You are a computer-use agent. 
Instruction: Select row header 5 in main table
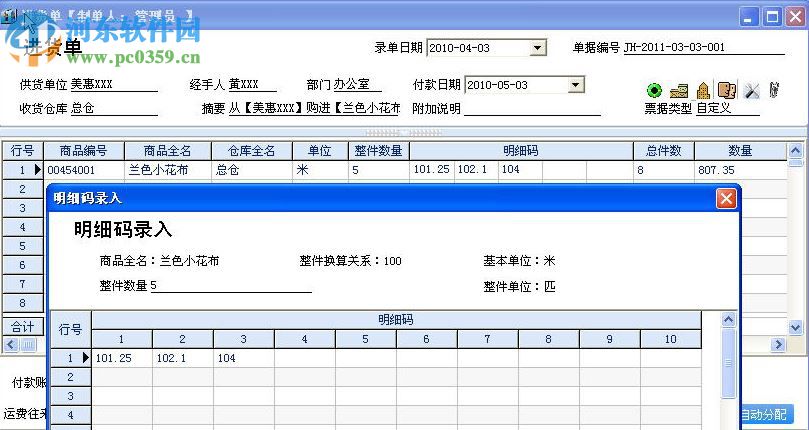(x=23, y=246)
